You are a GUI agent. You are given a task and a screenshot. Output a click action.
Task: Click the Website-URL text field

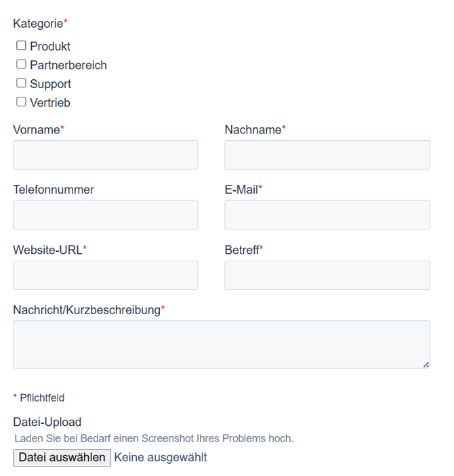(x=106, y=276)
